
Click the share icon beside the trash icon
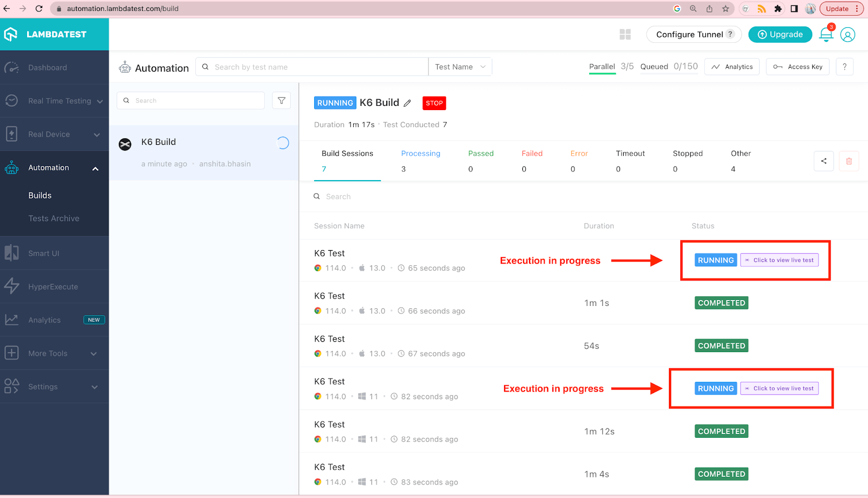click(x=824, y=161)
